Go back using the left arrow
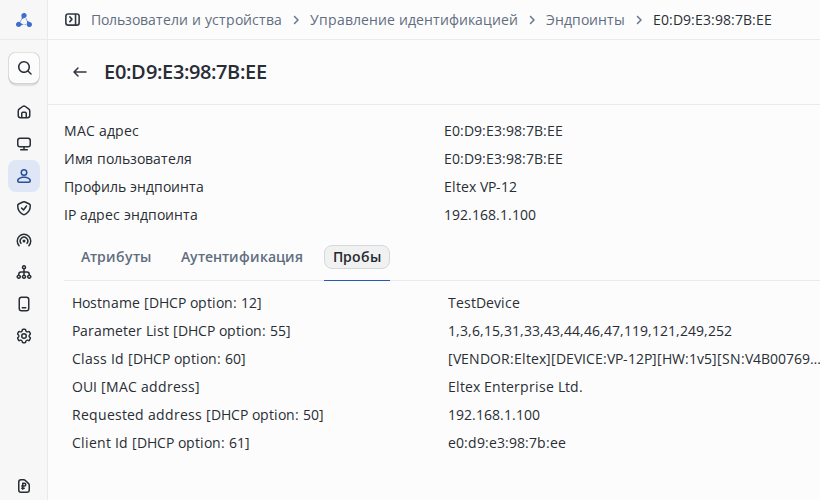This screenshot has width=820, height=500. (x=80, y=72)
